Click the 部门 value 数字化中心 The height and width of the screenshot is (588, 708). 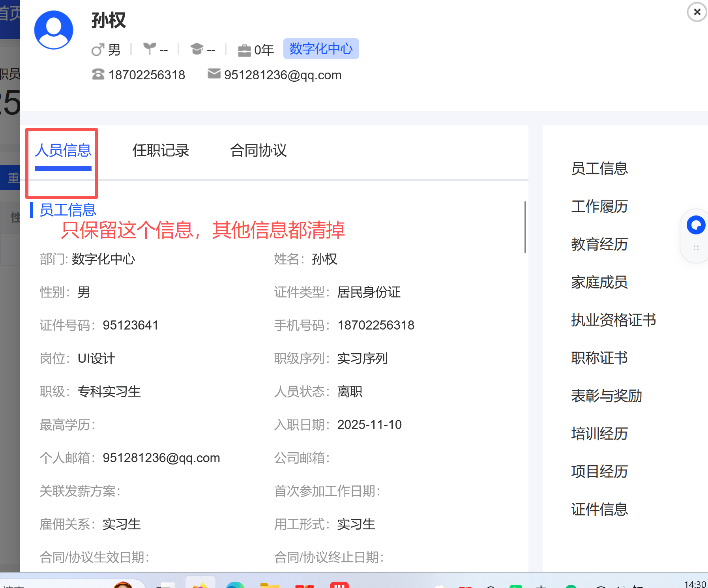pyautogui.click(x=103, y=259)
